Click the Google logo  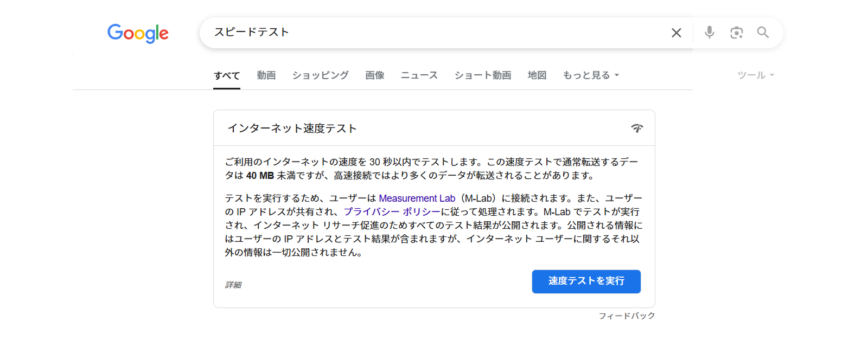pos(138,33)
